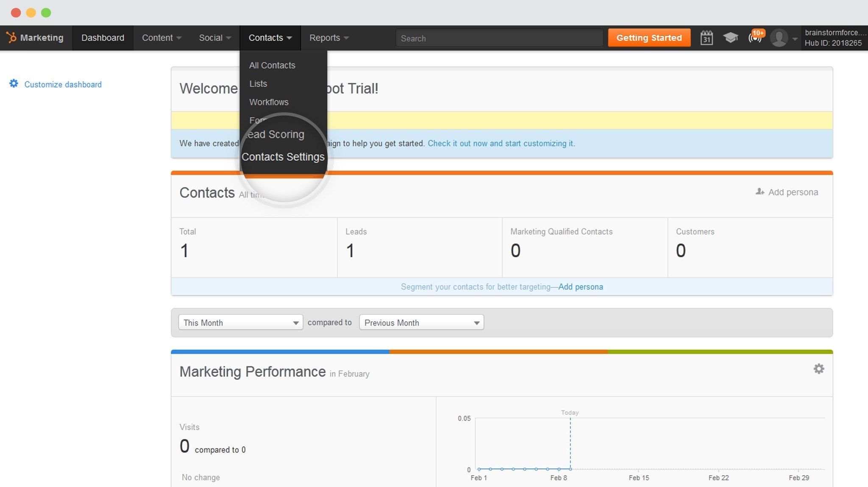
Task: Open the notifications broadcast icon with 10+ badge
Action: pyautogui.click(x=756, y=37)
